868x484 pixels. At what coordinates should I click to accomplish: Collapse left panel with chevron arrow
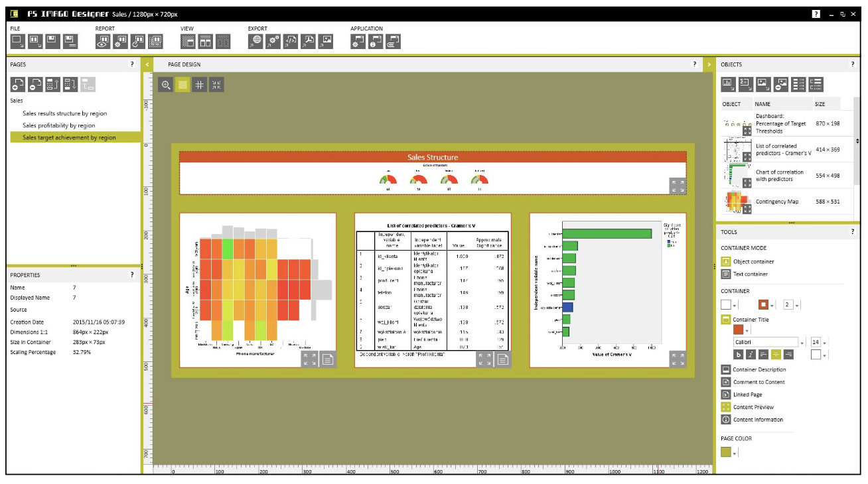tap(147, 64)
